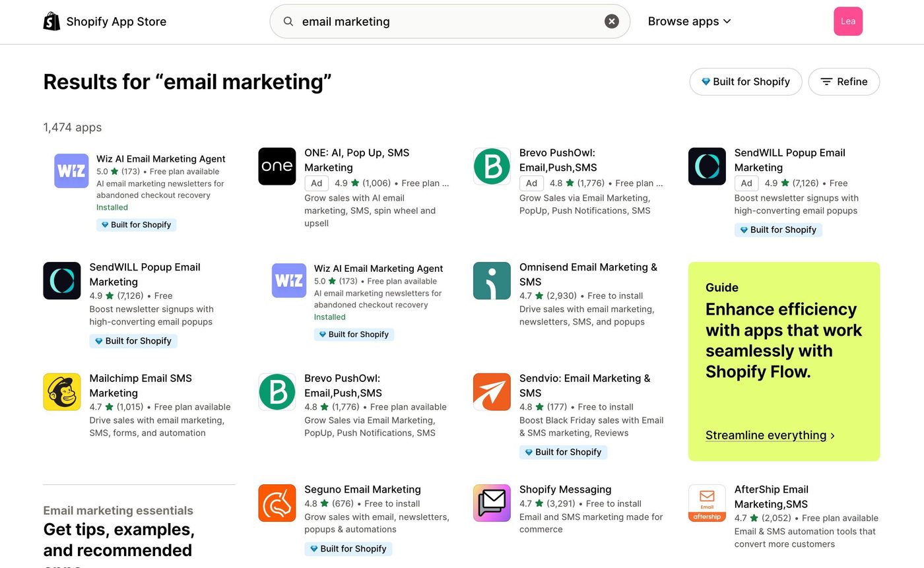924x568 pixels.
Task: Toggle the Built for Shopify filter
Action: click(746, 82)
